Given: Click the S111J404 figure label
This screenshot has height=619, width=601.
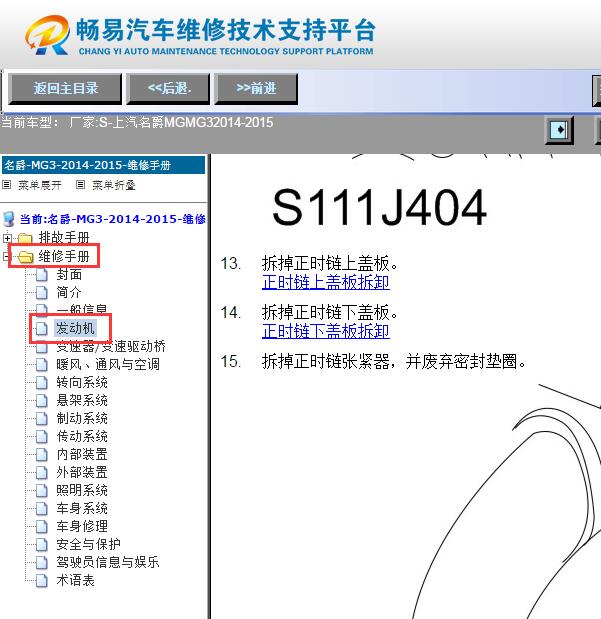Looking at the screenshot, I should coord(379,207).
